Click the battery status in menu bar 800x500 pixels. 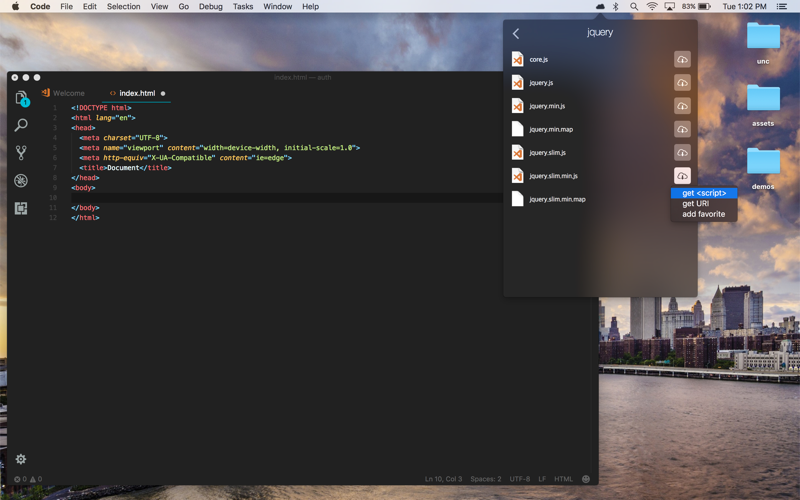tap(696, 7)
